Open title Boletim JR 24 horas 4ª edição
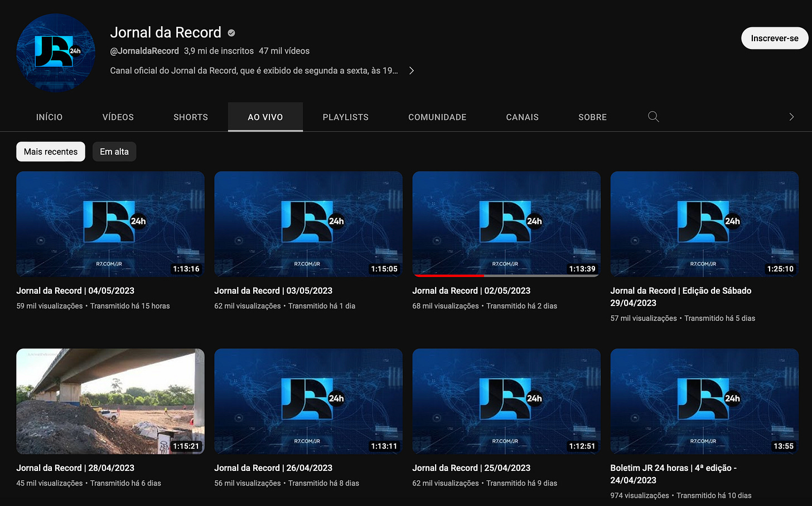Viewport: 812px width, 506px height. click(674, 474)
